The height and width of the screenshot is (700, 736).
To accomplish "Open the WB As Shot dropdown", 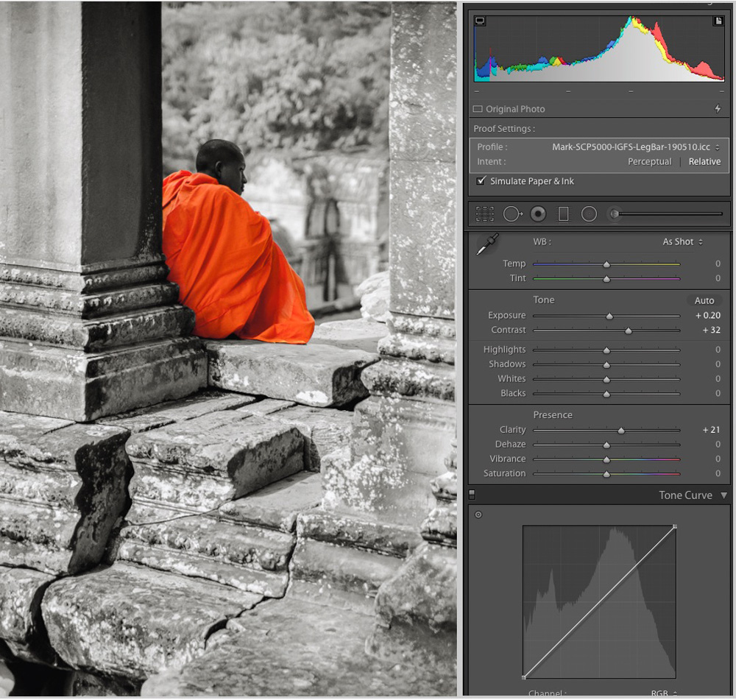I will click(682, 241).
